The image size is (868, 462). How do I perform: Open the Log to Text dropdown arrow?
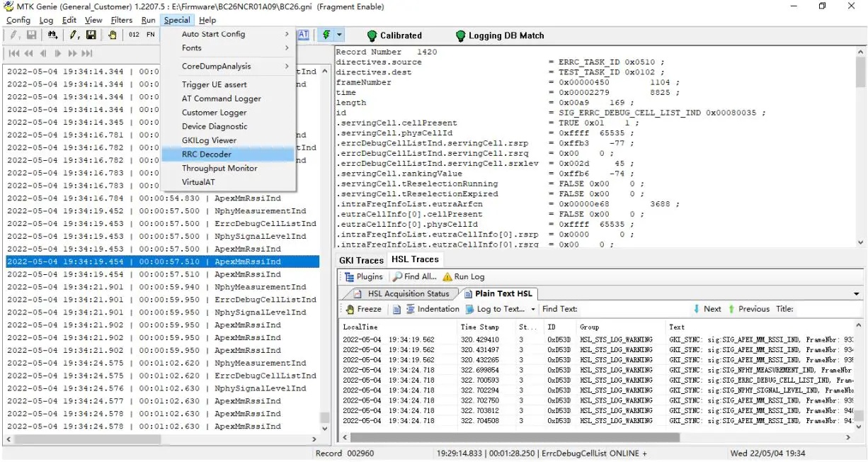tap(532, 309)
